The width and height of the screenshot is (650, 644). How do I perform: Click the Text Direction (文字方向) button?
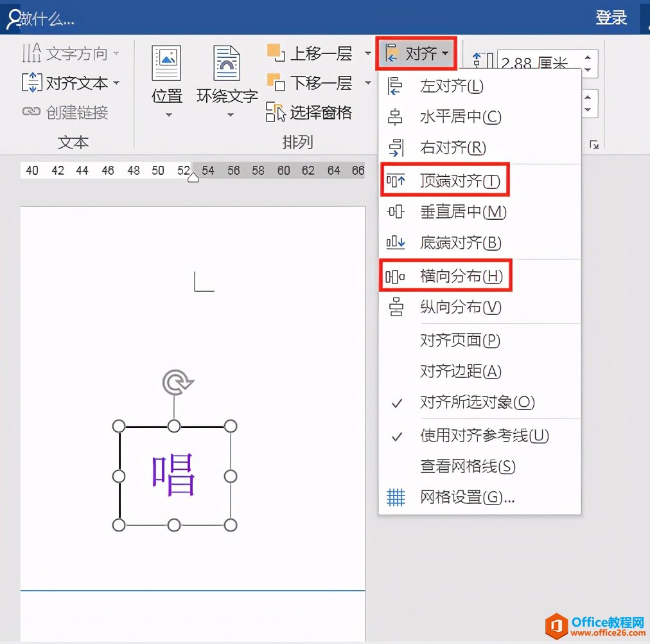tap(71, 53)
